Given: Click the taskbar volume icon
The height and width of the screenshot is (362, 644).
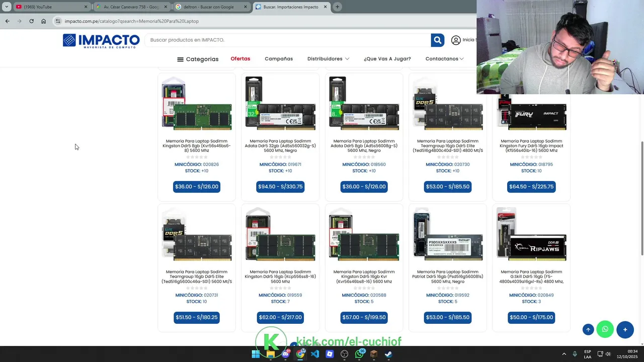Looking at the screenshot, I should coord(608,354).
